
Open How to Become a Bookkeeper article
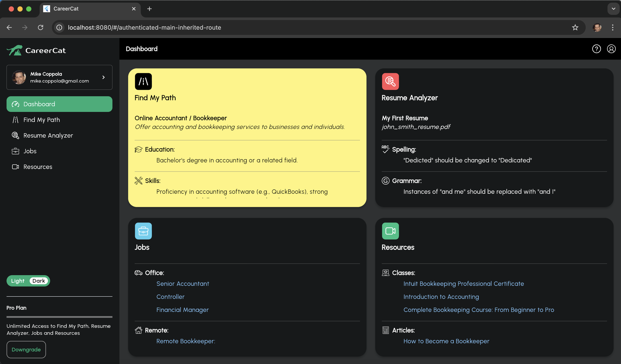click(446, 341)
